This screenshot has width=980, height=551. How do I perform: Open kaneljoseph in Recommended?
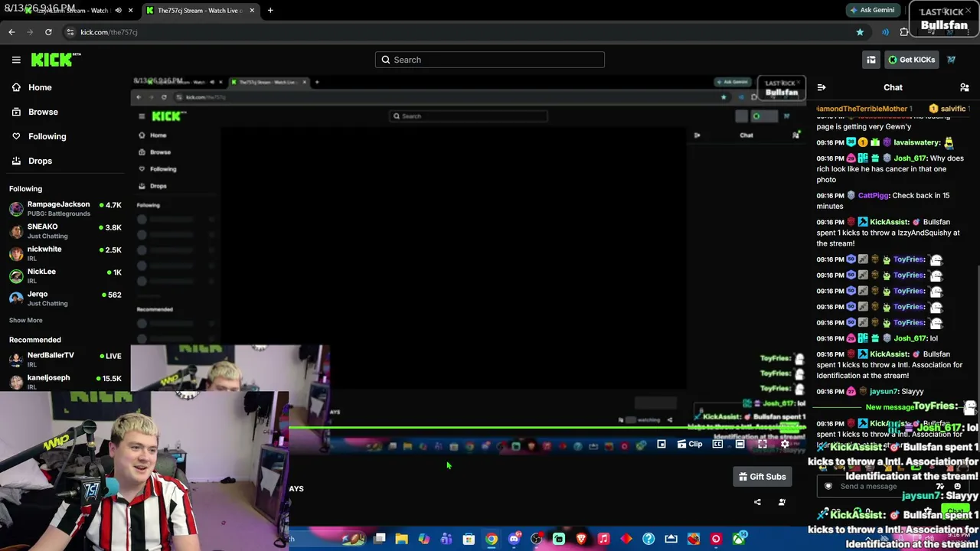click(65, 381)
